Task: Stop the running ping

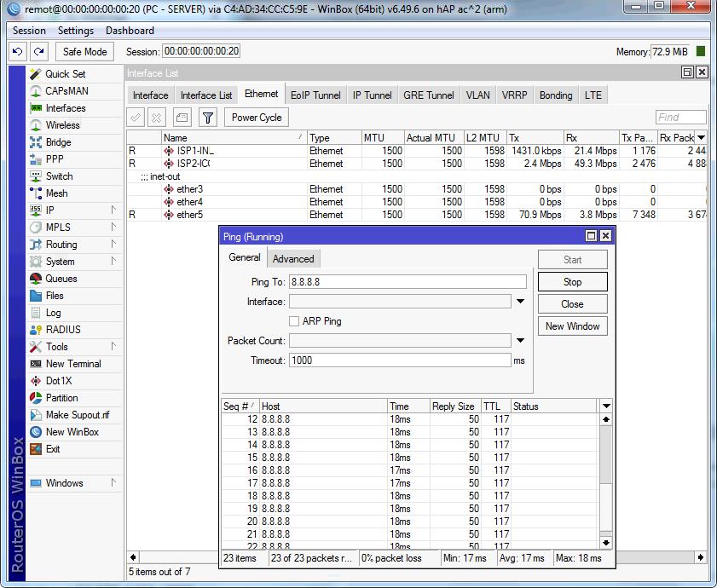Action: click(x=573, y=282)
